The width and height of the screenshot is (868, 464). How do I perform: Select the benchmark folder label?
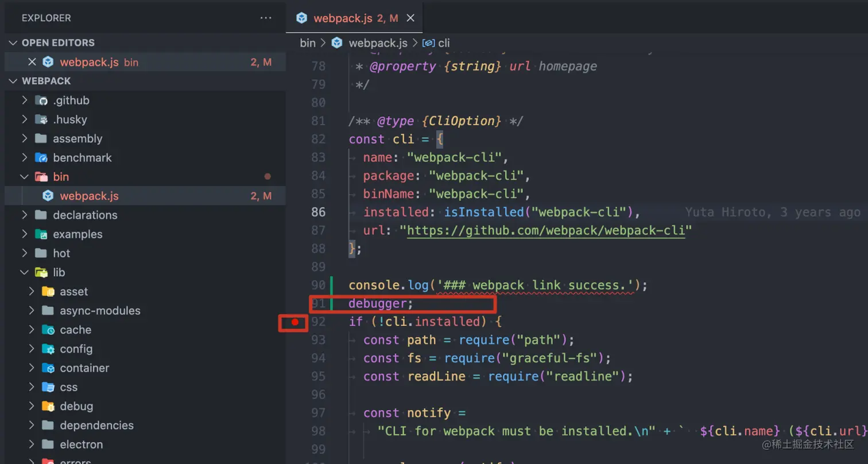pyautogui.click(x=82, y=157)
